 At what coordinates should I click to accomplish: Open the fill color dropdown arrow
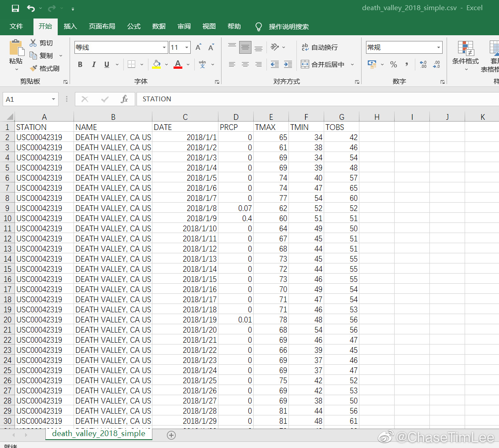[x=166, y=65]
